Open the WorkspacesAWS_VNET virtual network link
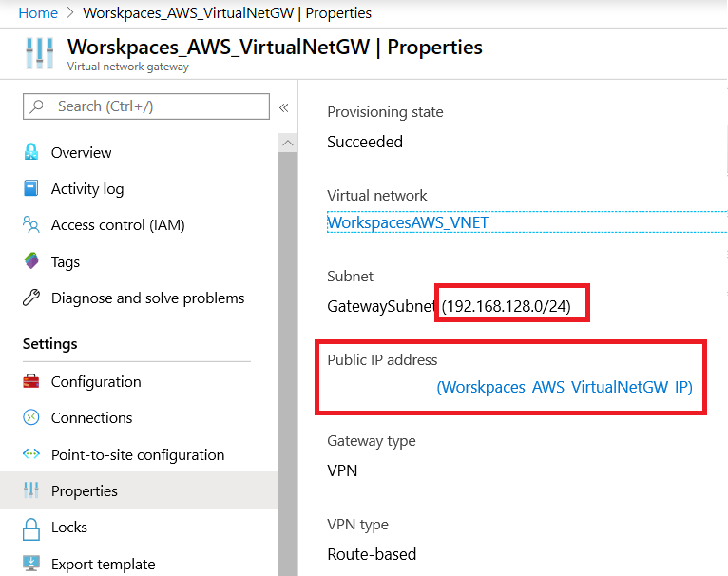The image size is (728, 576). coord(408,222)
